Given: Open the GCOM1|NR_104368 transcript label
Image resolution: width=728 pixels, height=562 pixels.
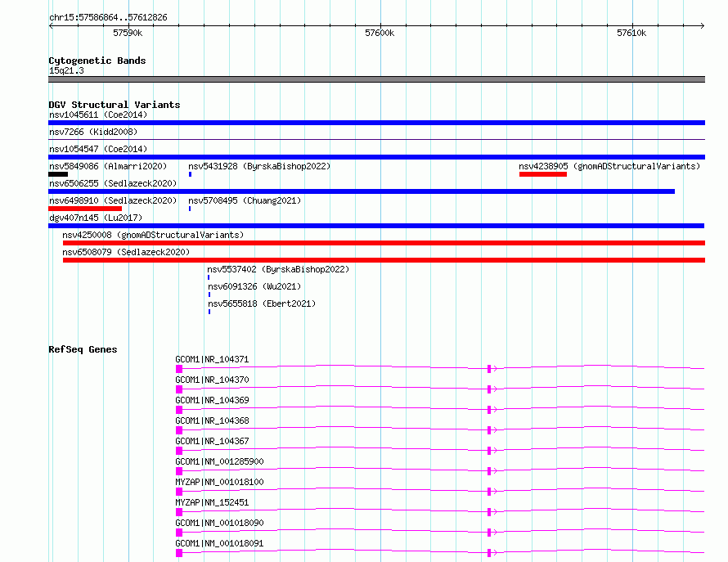Looking at the screenshot, I should 212,420.
